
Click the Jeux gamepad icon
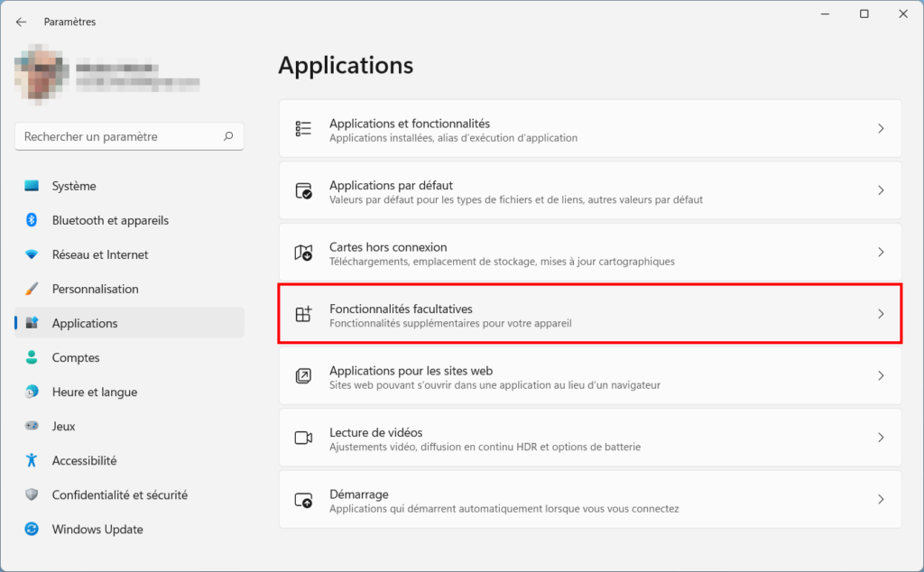32,425
